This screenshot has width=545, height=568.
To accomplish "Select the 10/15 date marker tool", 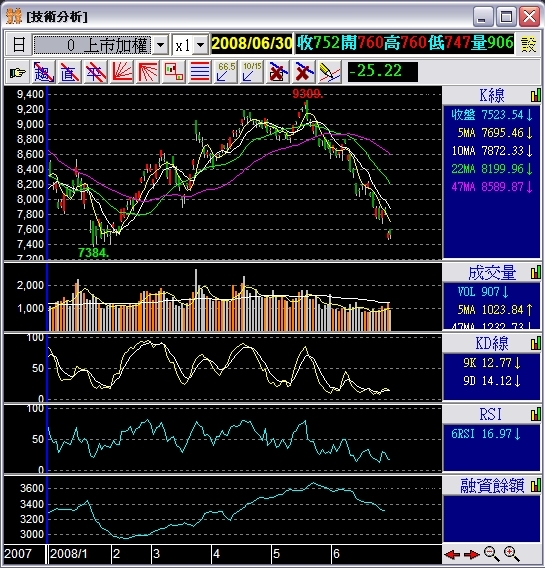I will point(251,72).
